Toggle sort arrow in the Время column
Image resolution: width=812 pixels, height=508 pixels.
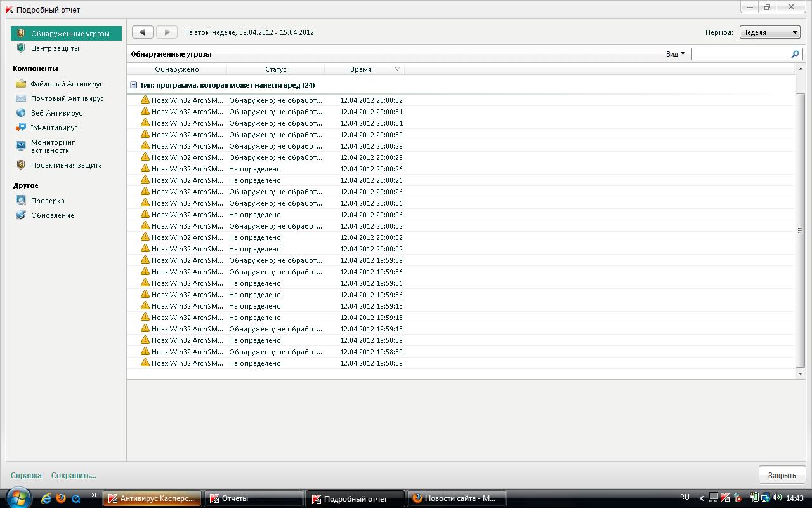pyautogui.click(x=398, y=69)
